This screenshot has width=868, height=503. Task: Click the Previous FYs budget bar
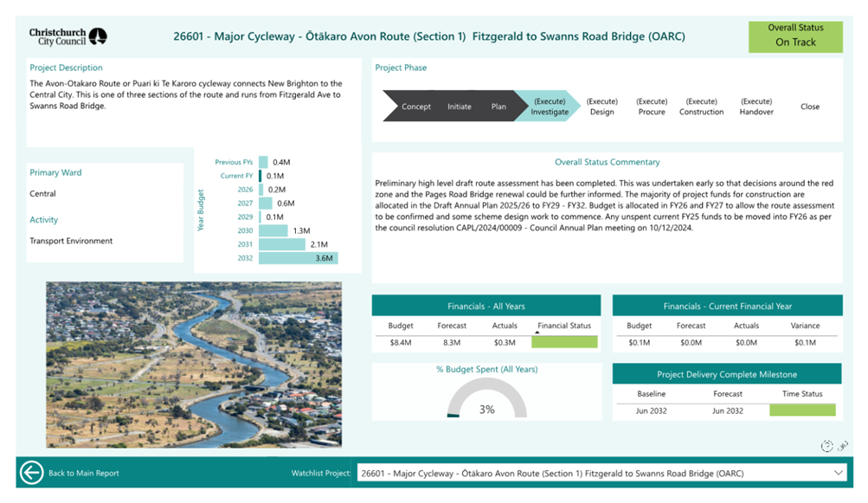pyautogui.click(x=263, y=162)
